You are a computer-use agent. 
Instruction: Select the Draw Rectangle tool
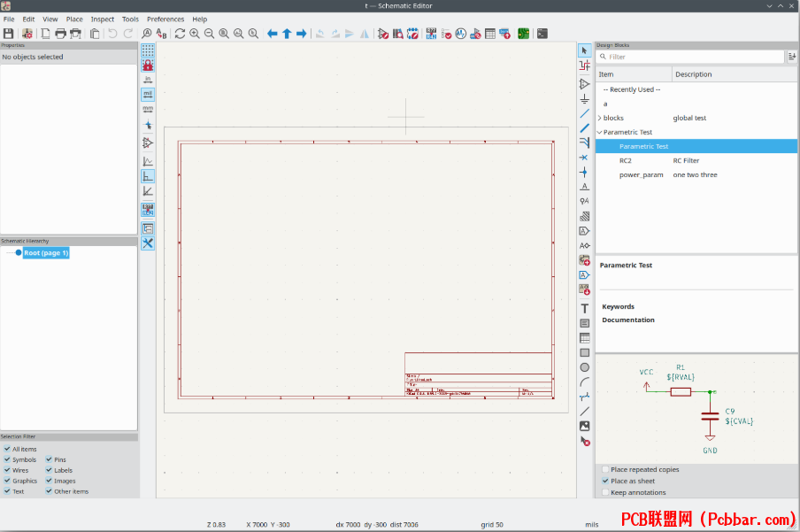click(x=585, y=352)
